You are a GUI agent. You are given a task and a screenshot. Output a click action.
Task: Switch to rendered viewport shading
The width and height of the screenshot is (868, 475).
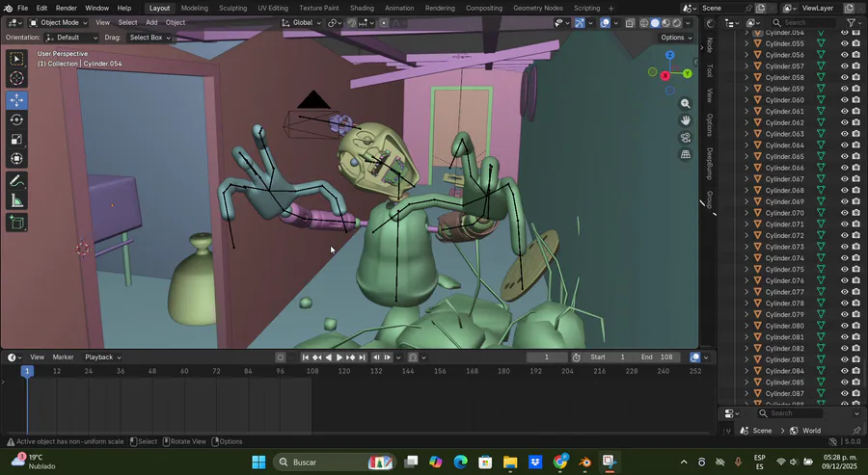click(x=677, y=23)
